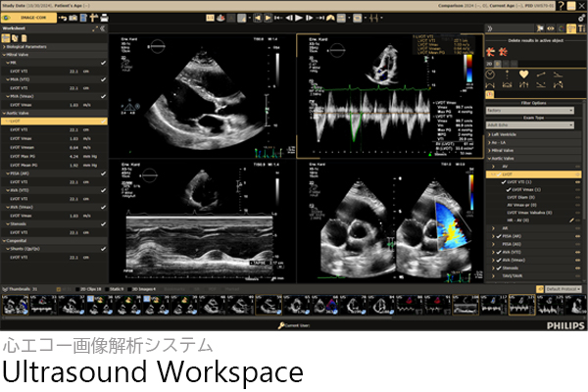This screenshot has height=392, width=588.
Task: Select the distance line measurement tool
Action: point(541,74)
